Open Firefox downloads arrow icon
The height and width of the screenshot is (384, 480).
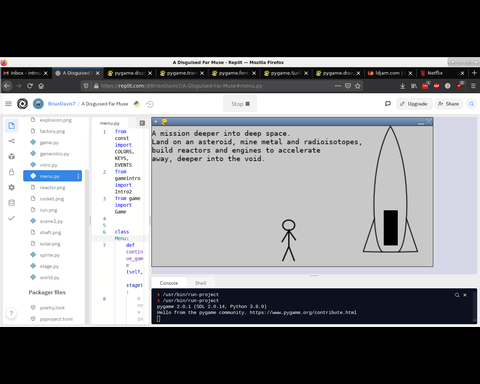[x=402, y=86]
